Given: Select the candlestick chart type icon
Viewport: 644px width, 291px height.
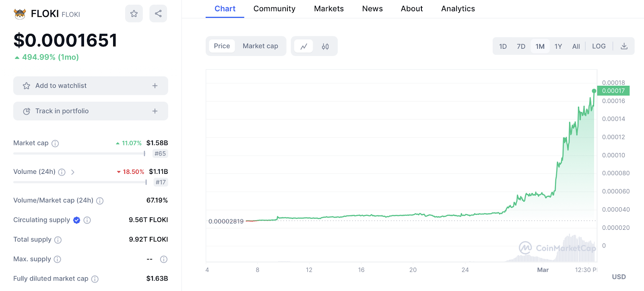Looking at the screenshot, I should pos(325,46).
